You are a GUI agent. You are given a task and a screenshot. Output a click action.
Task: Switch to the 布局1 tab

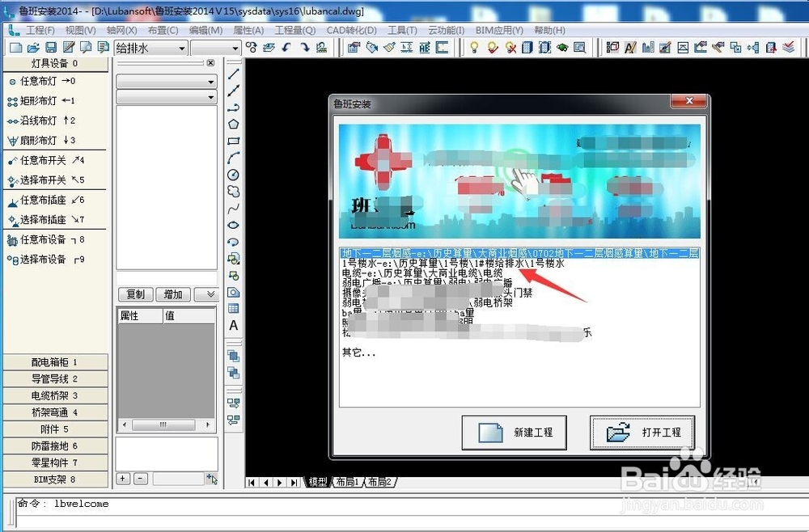coord(348,482)
